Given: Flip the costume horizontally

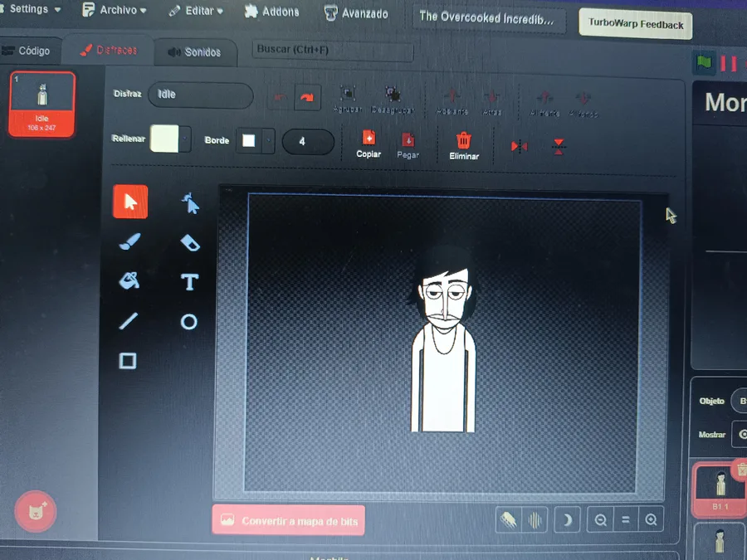Looking at the screenshot, I should (519, 146).
